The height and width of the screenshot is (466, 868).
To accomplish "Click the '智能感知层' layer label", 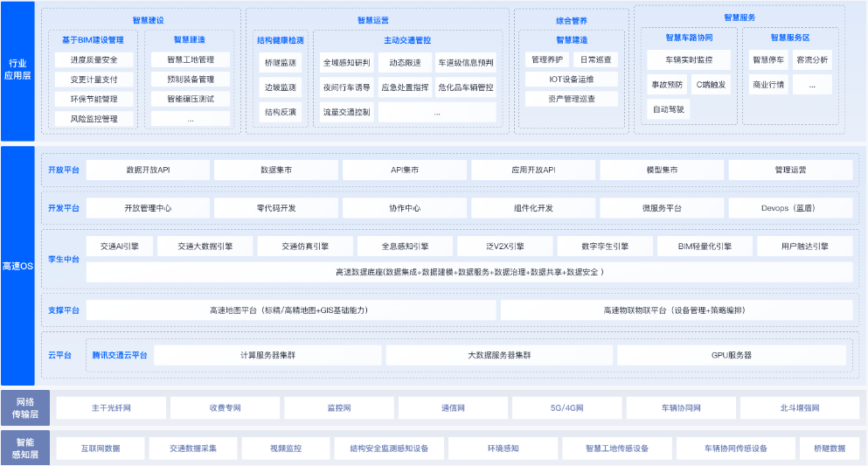I will (x=25, y=449).
